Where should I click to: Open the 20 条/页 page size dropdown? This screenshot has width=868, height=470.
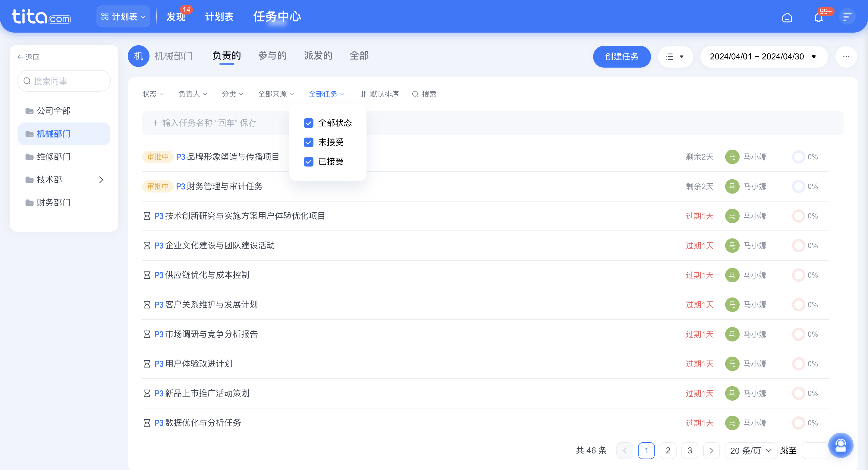(x=751, y=450)
